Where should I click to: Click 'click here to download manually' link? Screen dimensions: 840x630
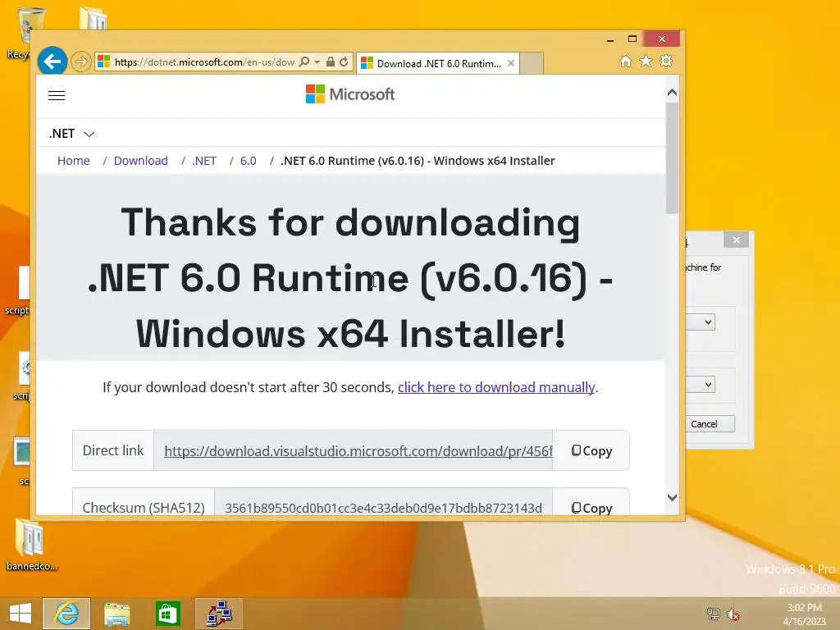click(496, 387)
